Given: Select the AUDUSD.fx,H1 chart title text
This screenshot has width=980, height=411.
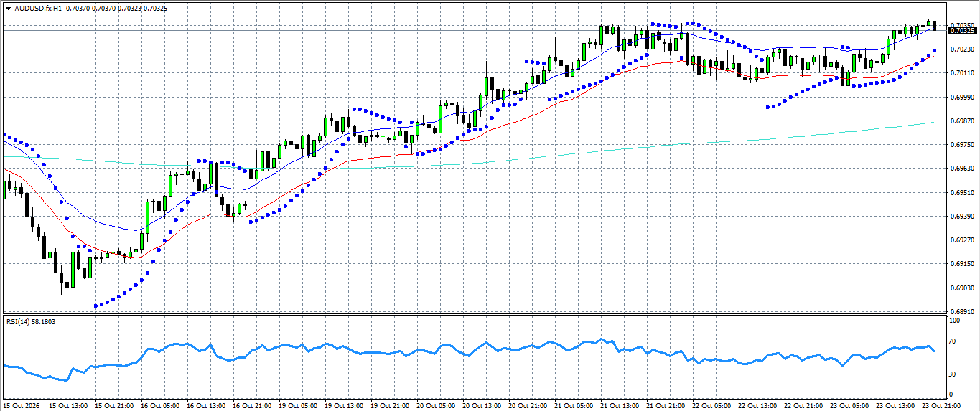Looking at the screenshot, I should tap(38, 9).
